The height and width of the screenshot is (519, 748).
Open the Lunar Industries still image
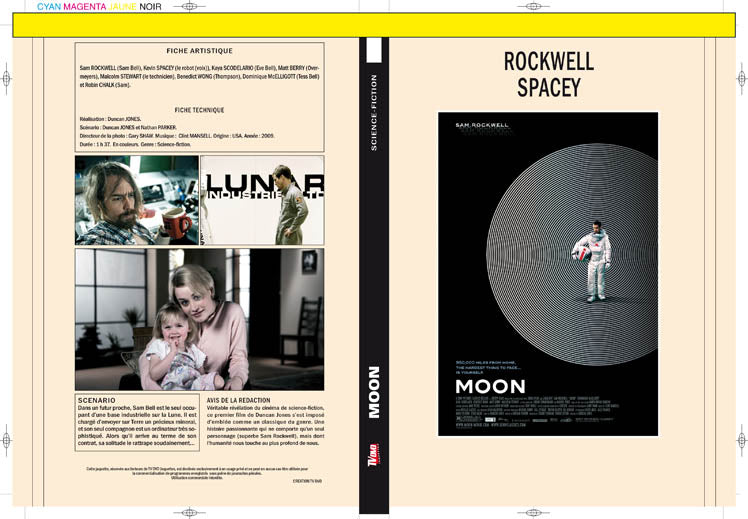262,200
